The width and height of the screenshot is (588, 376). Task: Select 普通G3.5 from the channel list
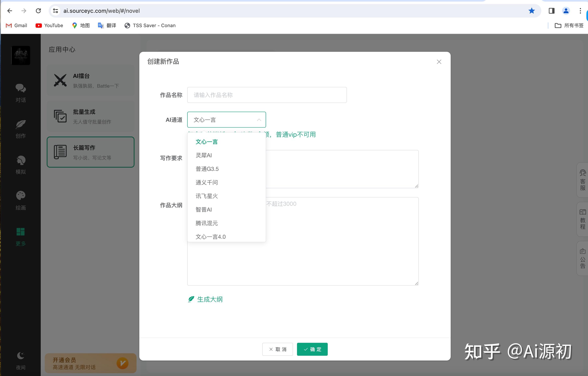click(226, 169)
